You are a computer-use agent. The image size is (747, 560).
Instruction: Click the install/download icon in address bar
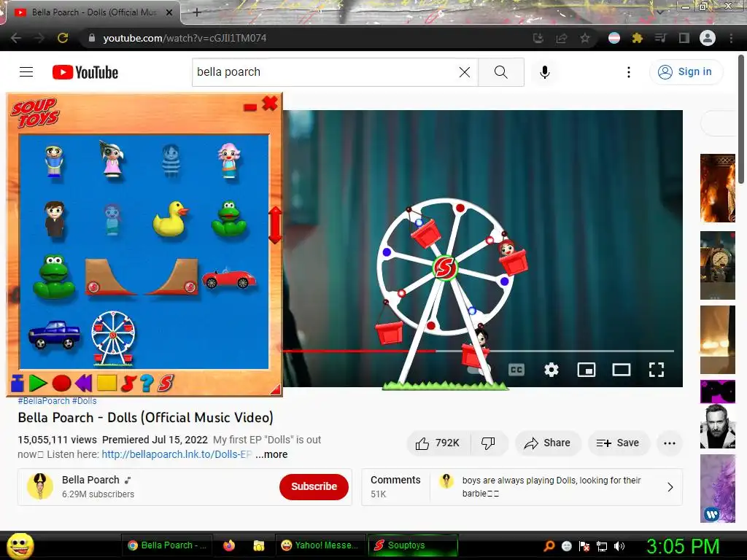pos(538,38)
